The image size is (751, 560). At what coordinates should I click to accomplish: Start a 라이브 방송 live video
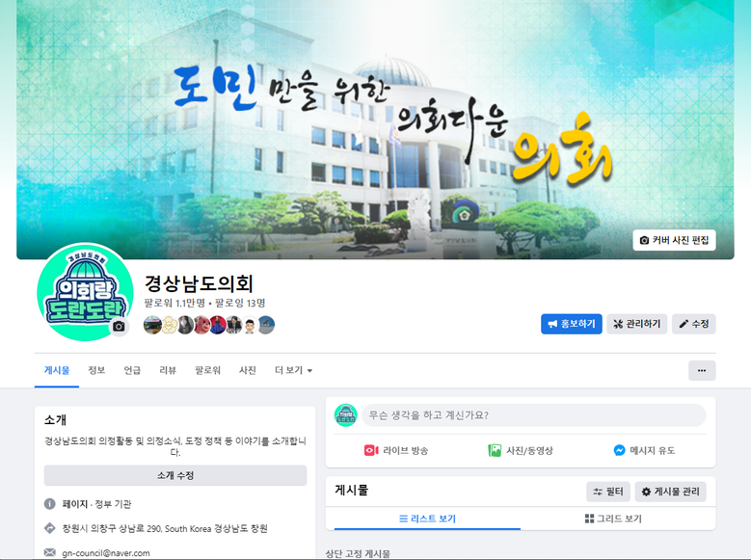click(x=396, y=450)
